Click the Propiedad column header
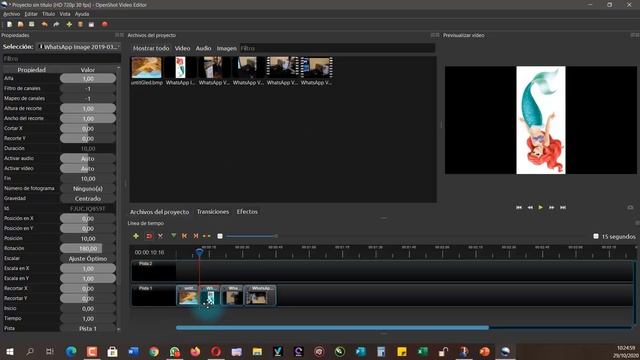Viewport: 640px width, 360px height. tap(31, 70)
